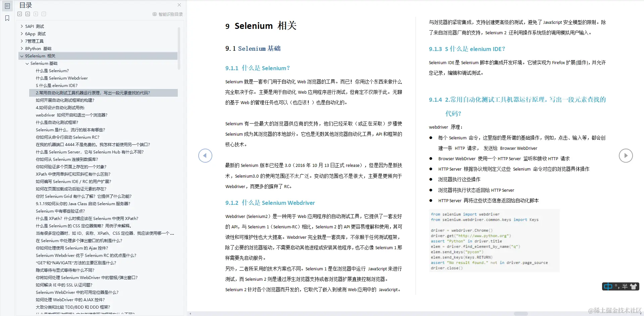Image resolution: width=644 pixels, height=316 pixels.
Task: Open the bookmarks sidebar icon
Action: coord(7,18)
